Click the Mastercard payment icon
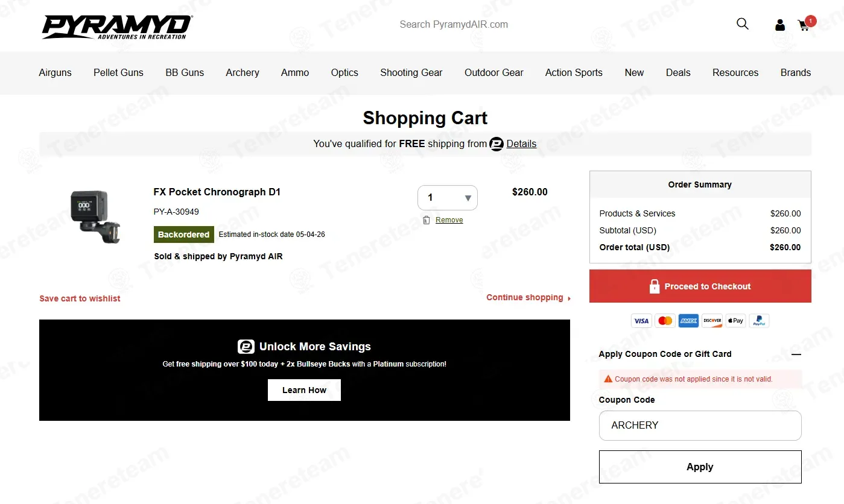 [x=665, y=321]
